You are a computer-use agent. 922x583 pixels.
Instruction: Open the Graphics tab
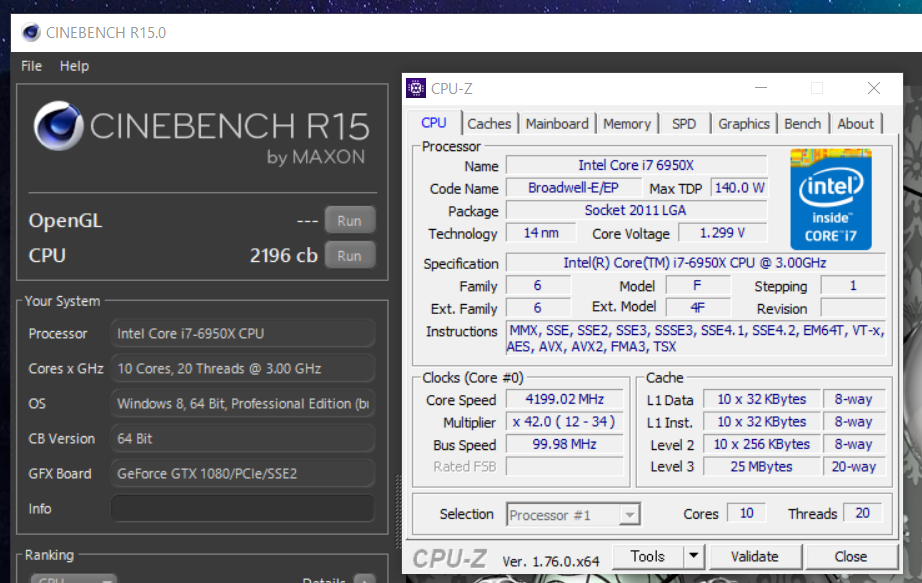click(744, 124)
